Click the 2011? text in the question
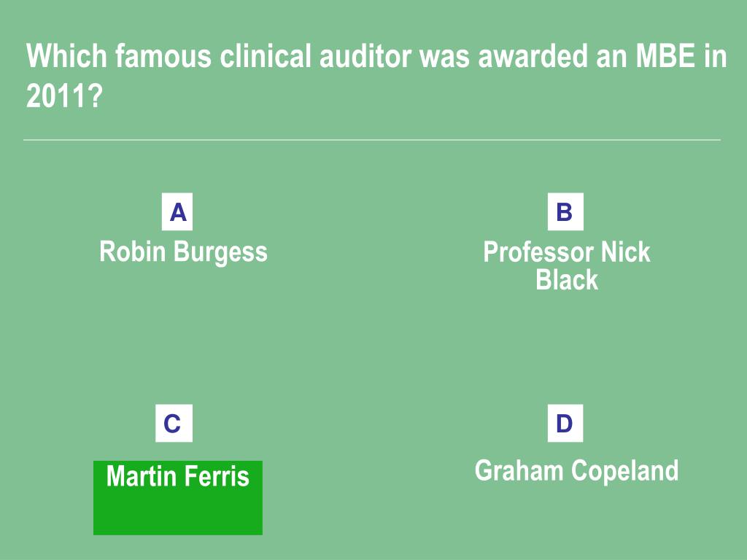Screen dimensions: 747x560 coord(64,96)
